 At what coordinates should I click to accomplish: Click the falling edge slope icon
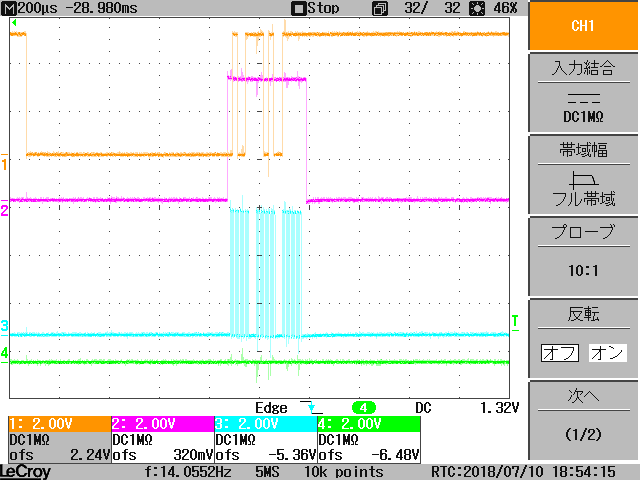[311, 407]
